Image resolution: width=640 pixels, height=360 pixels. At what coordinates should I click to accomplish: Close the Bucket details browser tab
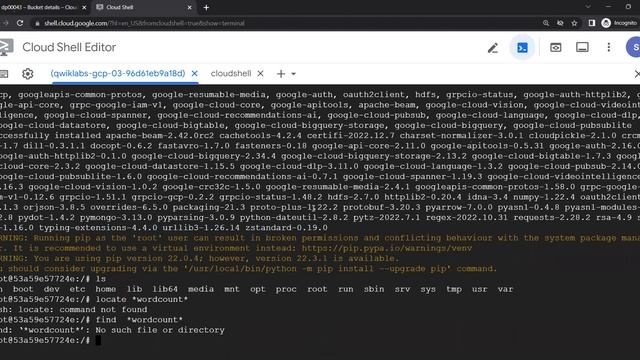(x=84, y=7)
